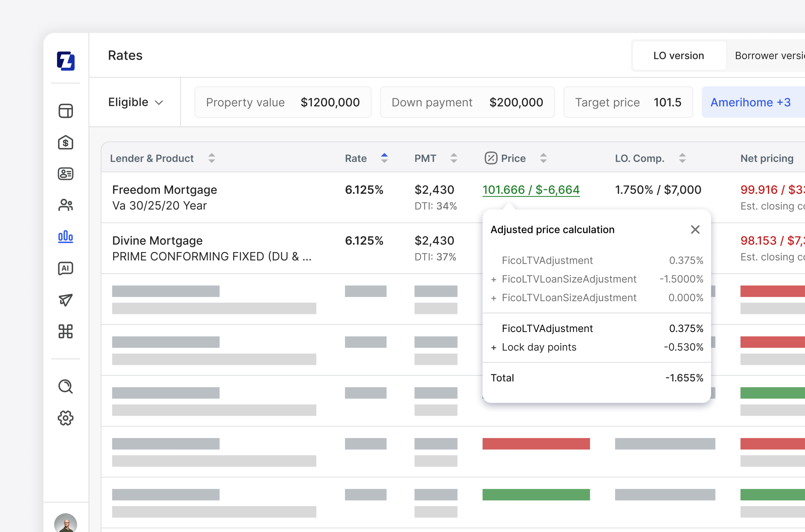Click the percent icon beside Price header

(x=491, y=158)
